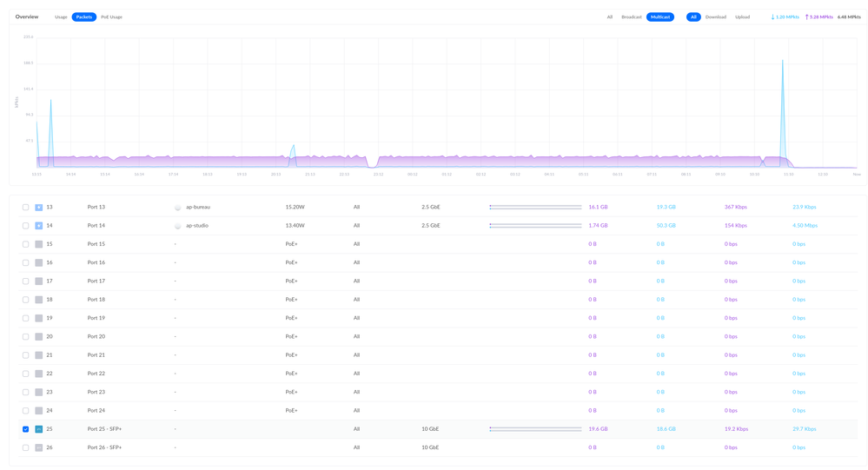Click the Port 25 SFP+ port icon
Viewport: 868px width, 470px height.
pyautogui.click(x=39, y=429)
